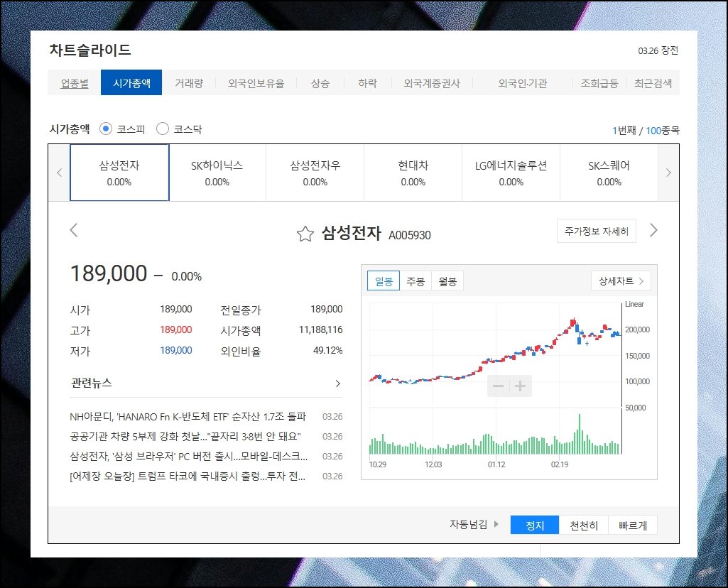Open the 하락 tab
728x588 pixels.
pyautogui.click(x=368, y=83)
